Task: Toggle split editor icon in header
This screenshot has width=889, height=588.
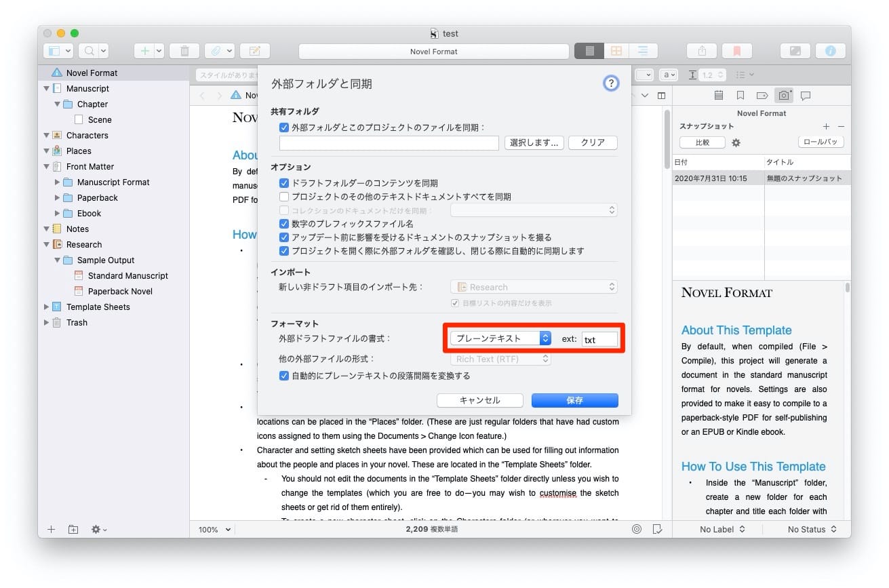Action: (661, 96)
